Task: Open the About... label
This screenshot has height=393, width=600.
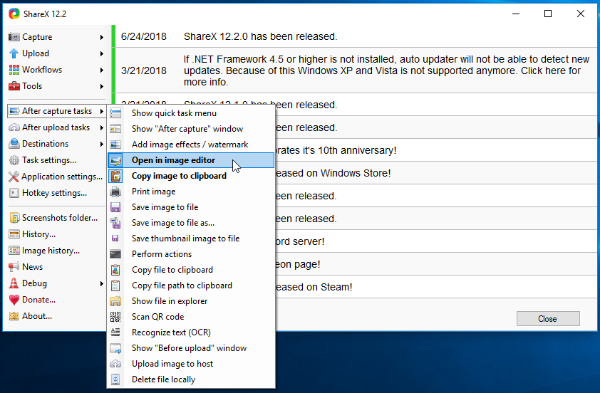Action: 37,316
